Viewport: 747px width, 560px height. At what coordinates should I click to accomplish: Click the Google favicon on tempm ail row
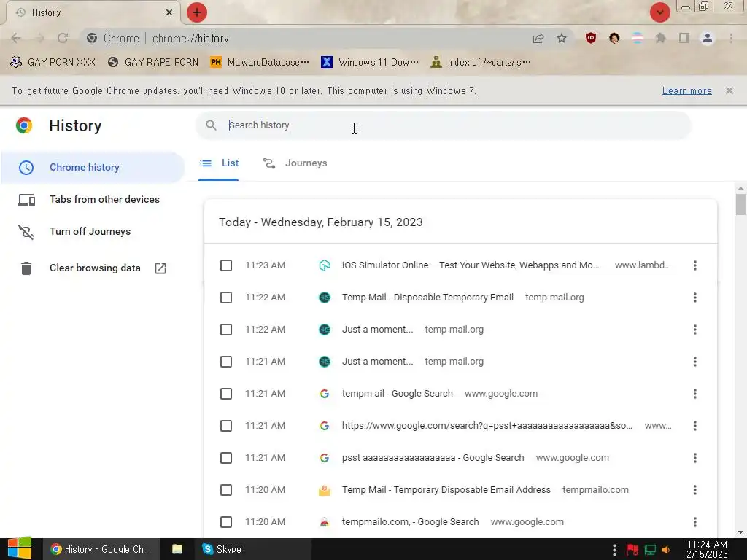pos(325,394)
